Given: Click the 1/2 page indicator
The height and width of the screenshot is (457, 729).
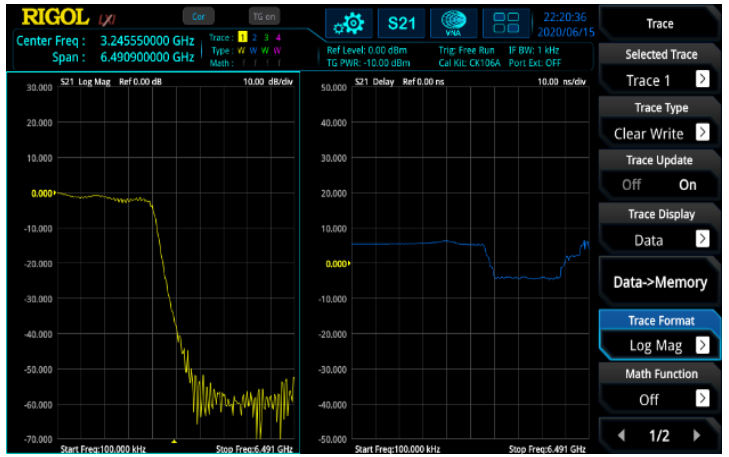Looking at the screenshot, I should click(x=659, y=436).
